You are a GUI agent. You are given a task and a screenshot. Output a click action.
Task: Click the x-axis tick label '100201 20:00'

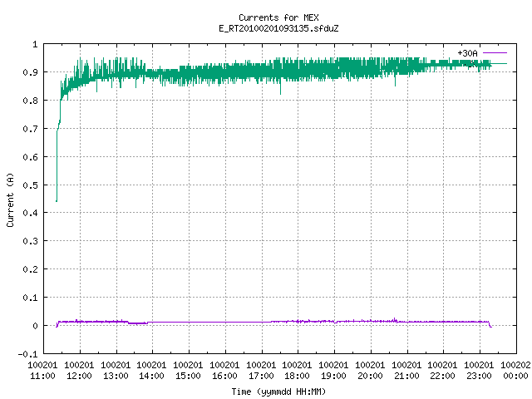[x=370, y=371]
